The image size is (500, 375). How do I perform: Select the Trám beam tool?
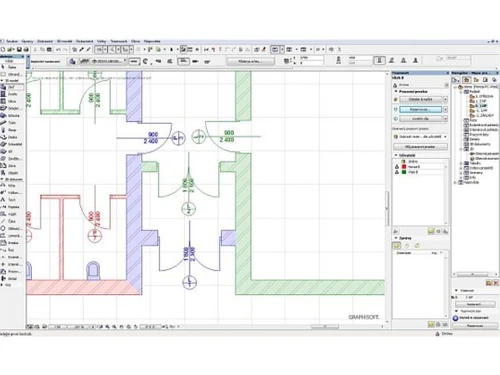[x=12, y=123]
